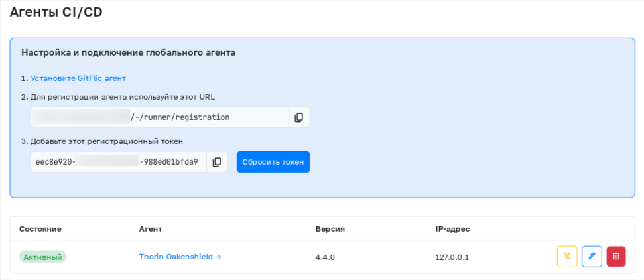This screenshot has width=644, height=280.
Task: Click the 'Агенты CI/CD' page heading
Action: [56, 11]
